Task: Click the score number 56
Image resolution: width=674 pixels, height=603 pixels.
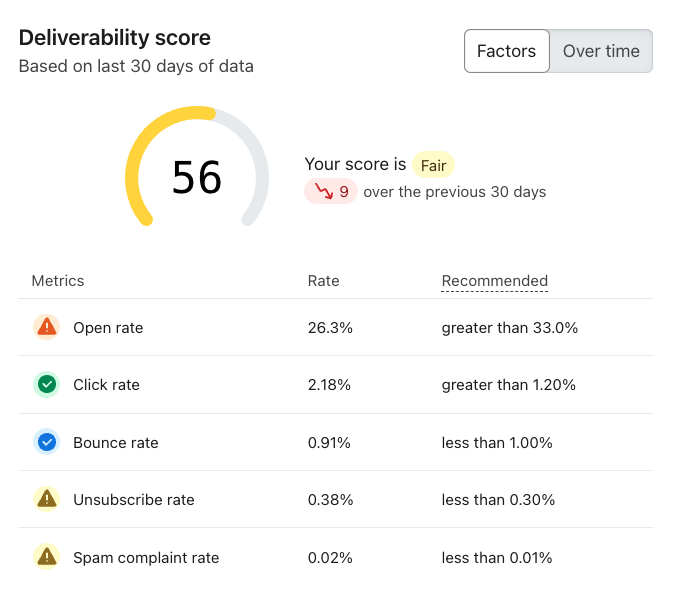Action: point(197,178)
